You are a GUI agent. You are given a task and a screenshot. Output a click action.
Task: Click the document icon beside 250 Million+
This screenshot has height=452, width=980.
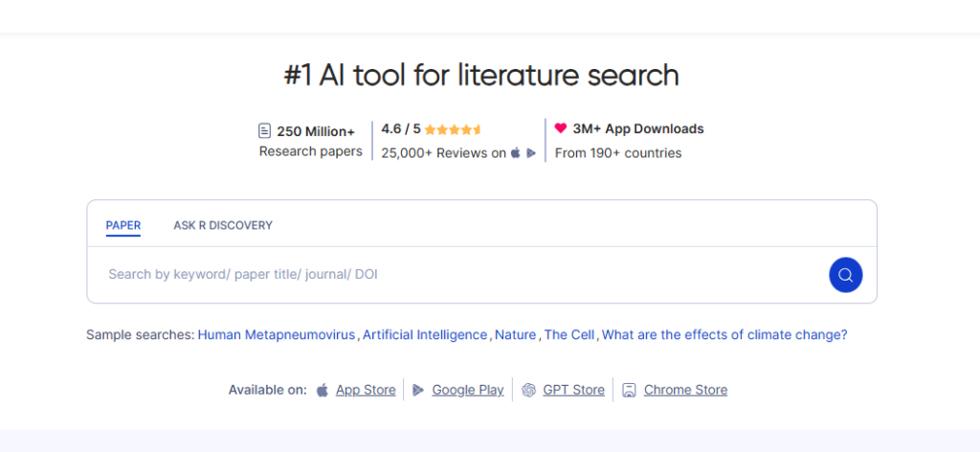pyautogui.click(x=265, y=130)
